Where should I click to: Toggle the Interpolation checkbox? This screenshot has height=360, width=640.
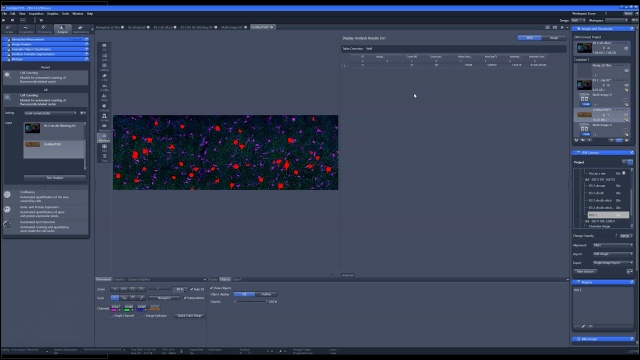coord(185,298)
